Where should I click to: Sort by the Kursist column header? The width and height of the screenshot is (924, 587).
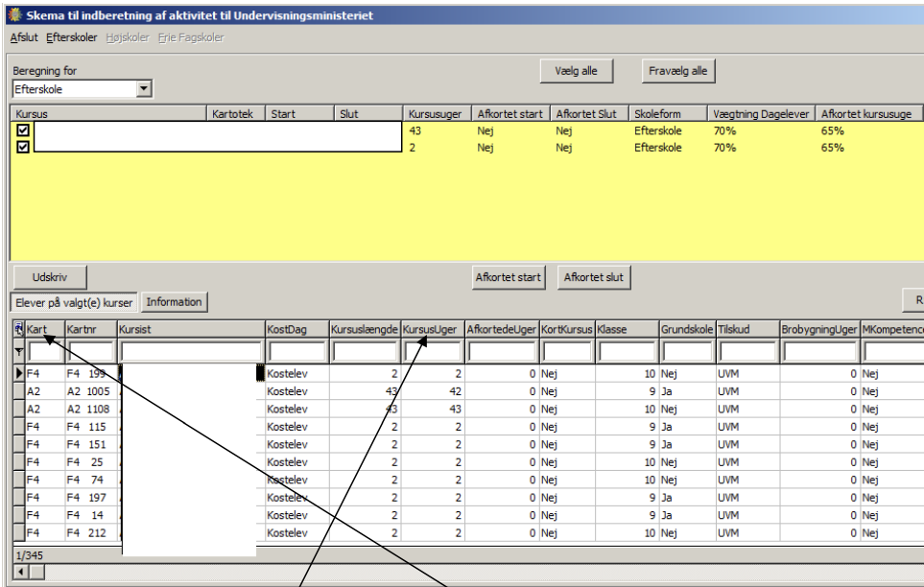pyautogui.click(x=191, y=329)
